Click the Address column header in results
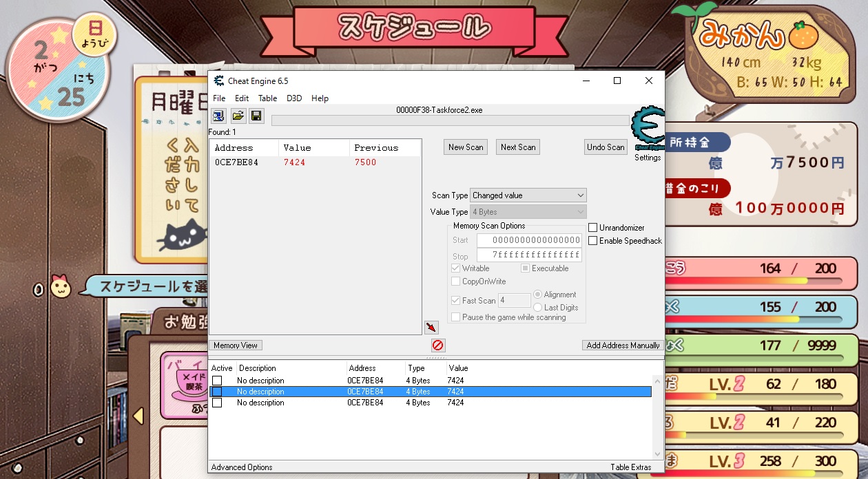 point(244,148)
